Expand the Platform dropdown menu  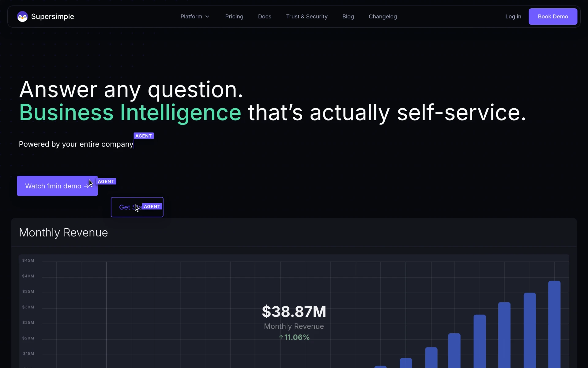[195, 17]
